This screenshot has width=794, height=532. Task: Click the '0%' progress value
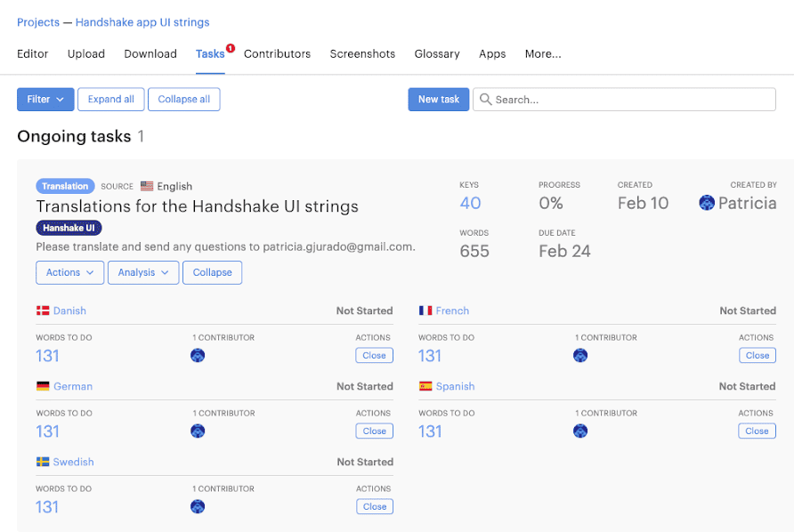coord(551,203)
